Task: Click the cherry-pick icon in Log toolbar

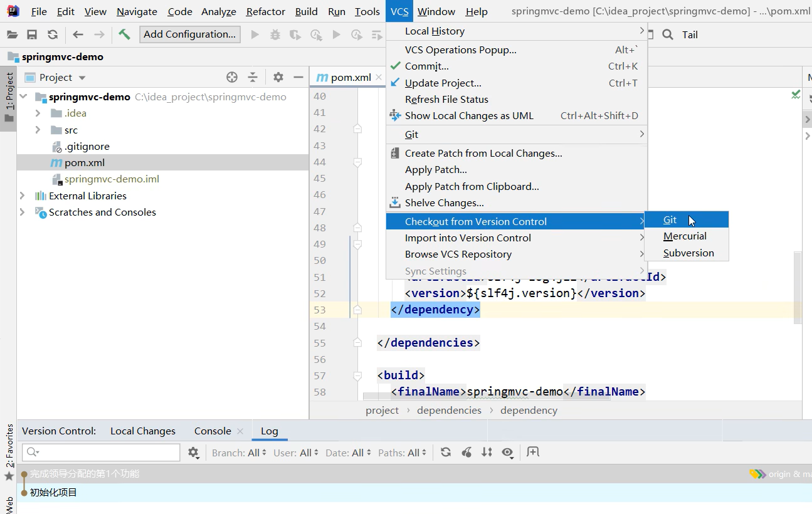Action: coord(467,452)
